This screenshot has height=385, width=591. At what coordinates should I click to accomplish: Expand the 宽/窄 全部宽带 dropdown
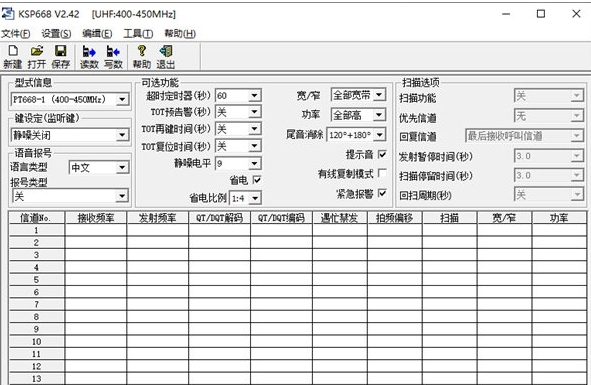pyautogui.click(x=380, y=95)
